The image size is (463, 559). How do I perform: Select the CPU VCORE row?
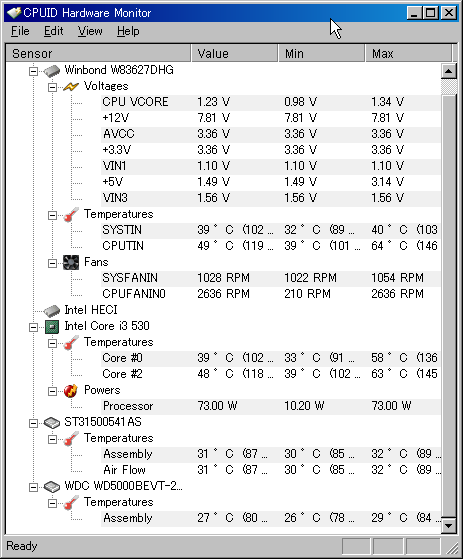(x=271, y=102)
